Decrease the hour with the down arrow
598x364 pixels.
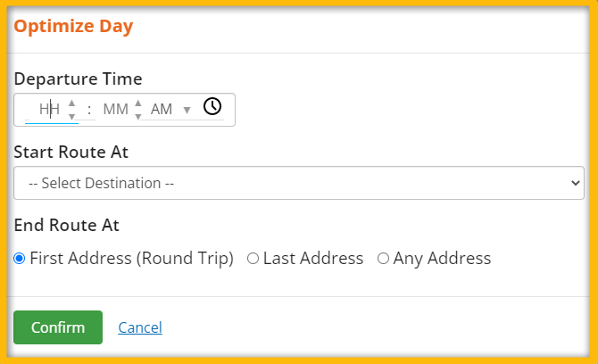pyautogui.click(x=71, y=117)
